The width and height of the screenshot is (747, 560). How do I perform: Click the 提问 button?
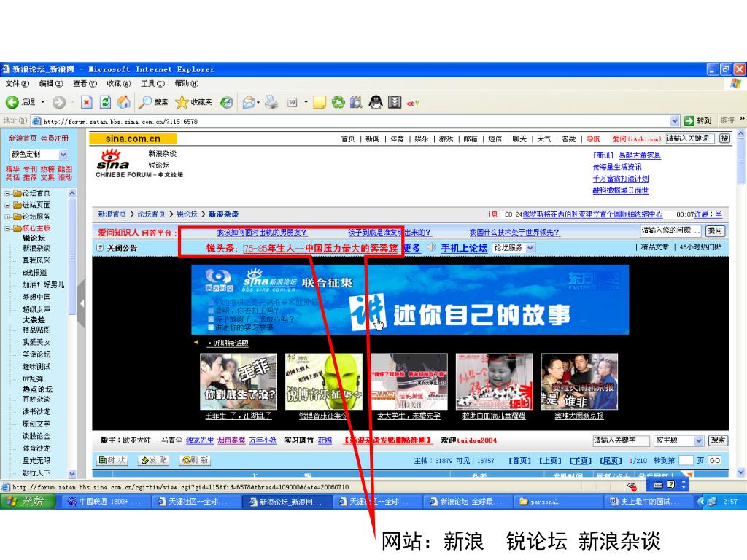[715, 230]
